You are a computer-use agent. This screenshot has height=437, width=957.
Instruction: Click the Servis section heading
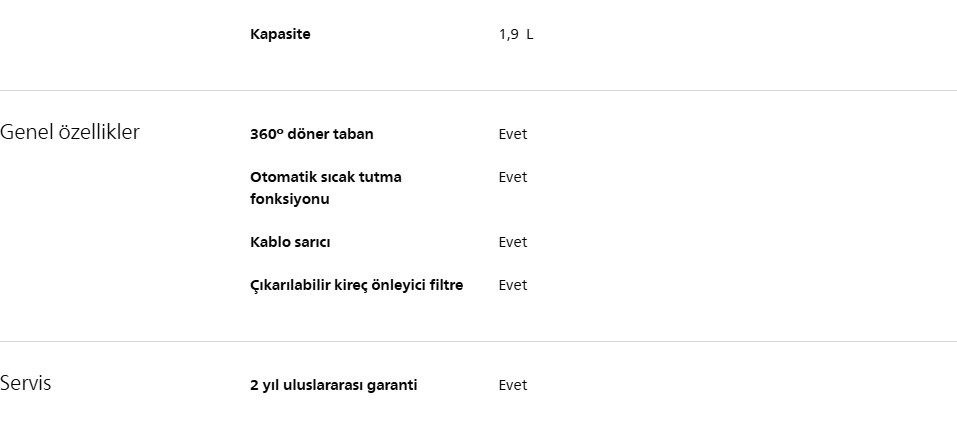(x=26, y=383)
